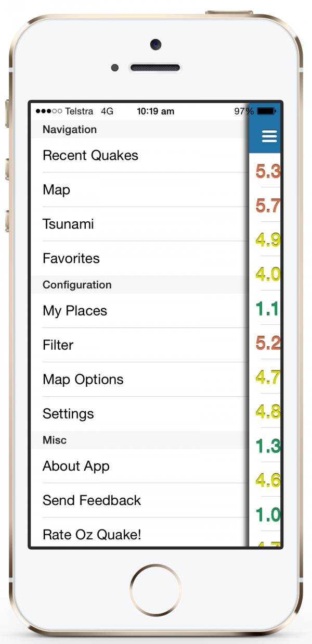The width and height of the screenshot is (312, 644).
Task: Tap the phone's home button
Action: point(155,590)
